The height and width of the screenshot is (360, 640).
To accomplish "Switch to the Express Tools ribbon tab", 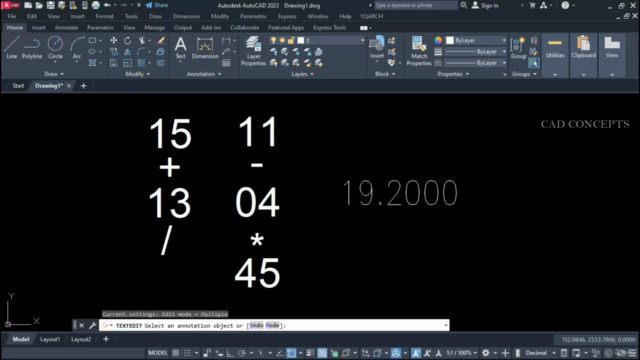I will click(x=329, y=28).
